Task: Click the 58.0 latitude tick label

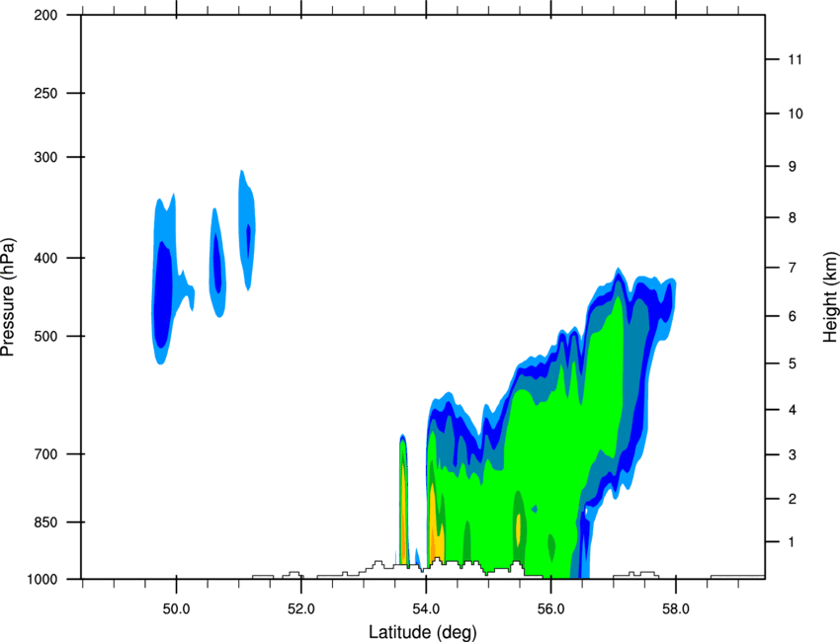Action: coord(676,609)
